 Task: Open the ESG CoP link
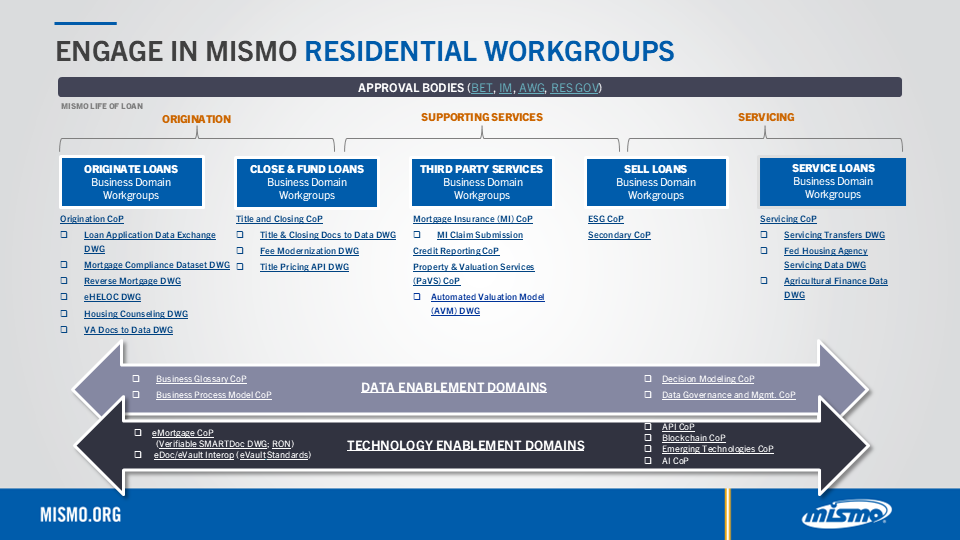point(606,219)
